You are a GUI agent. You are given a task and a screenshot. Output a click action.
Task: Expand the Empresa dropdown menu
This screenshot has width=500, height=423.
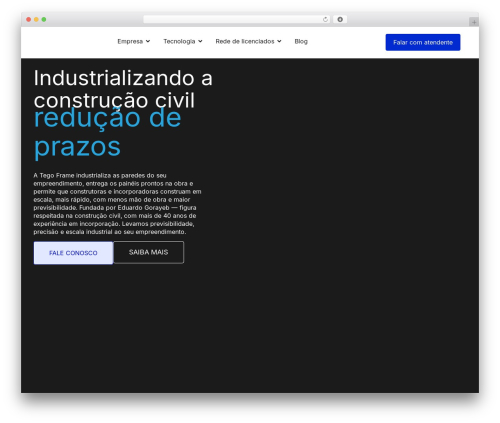(x=134, y=41)
